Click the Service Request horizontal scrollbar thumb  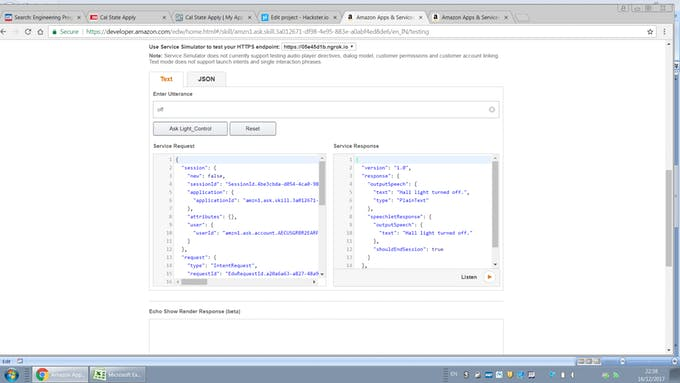point(194,282)
